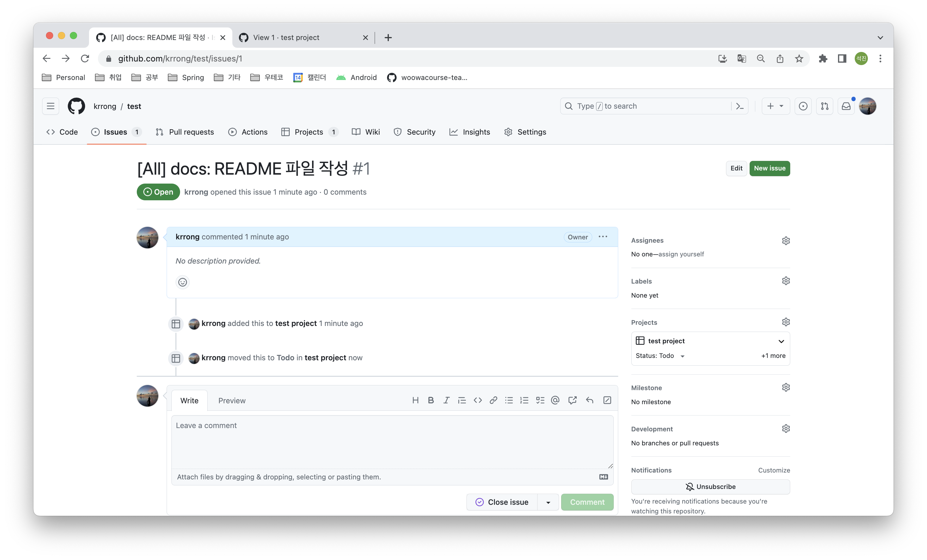
Task: Open the Milestone gear settings
Action: [785, 387]
